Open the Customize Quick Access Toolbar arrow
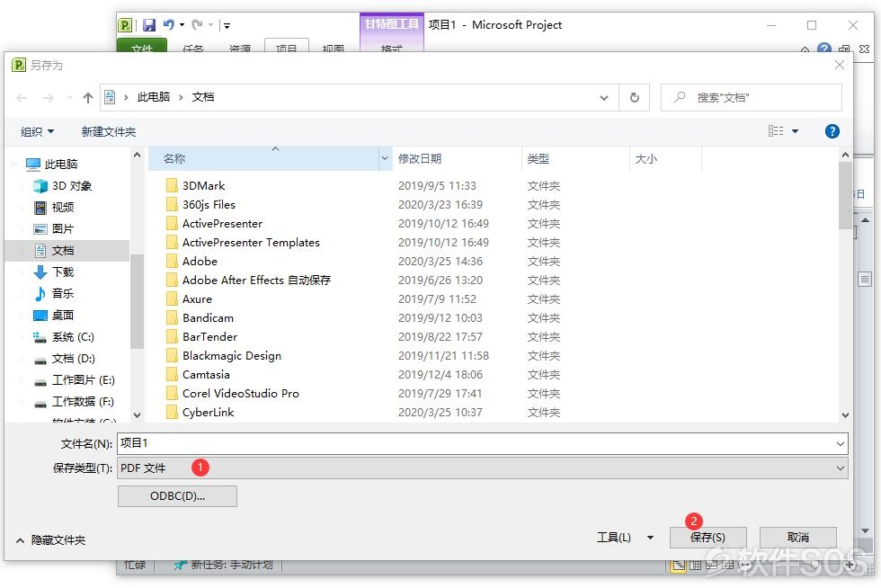 click(227, 25)
